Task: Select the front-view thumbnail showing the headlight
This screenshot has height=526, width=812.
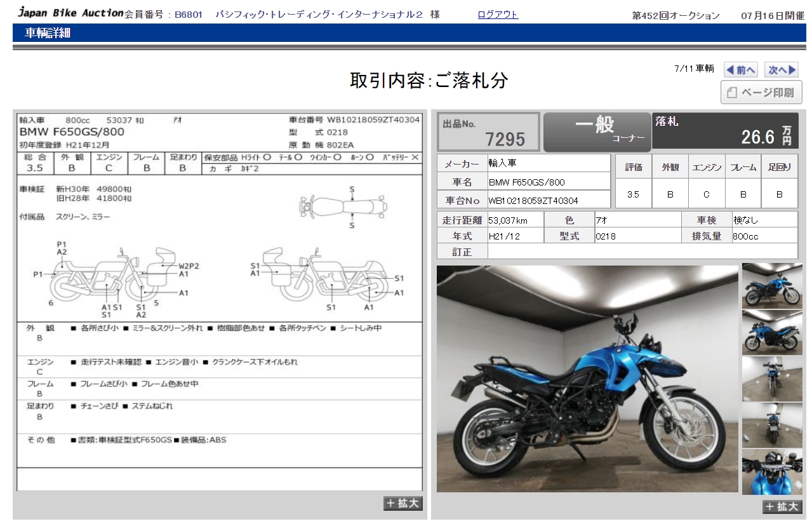Action: (x=772, y=379)
